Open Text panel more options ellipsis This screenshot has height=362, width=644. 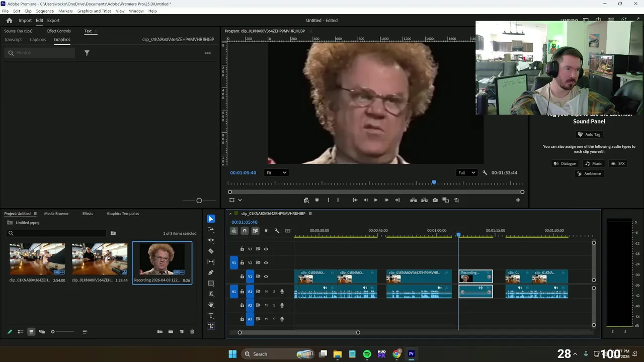point(208,53)
